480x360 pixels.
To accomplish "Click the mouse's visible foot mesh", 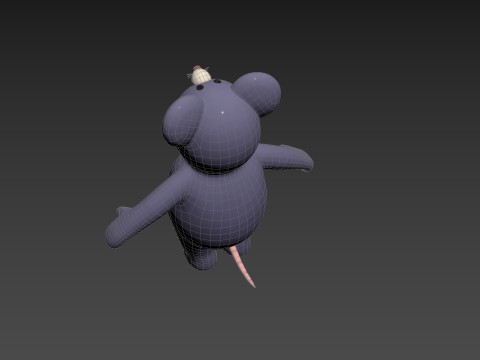I will [x=202, y=258].
